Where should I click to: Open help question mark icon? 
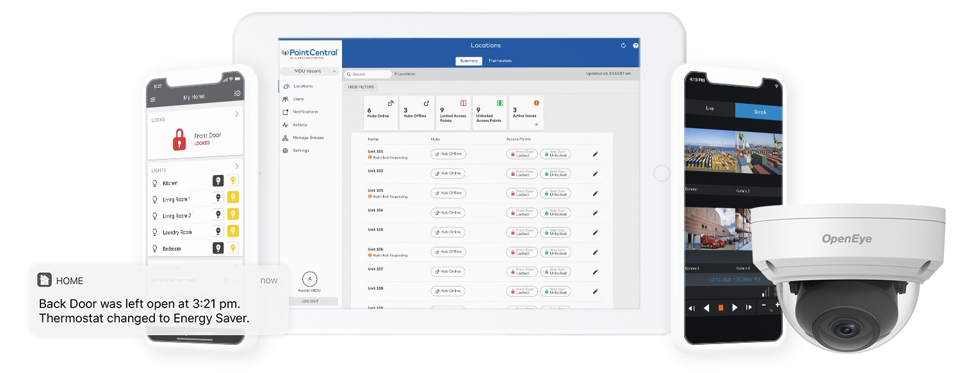[635, 46]
